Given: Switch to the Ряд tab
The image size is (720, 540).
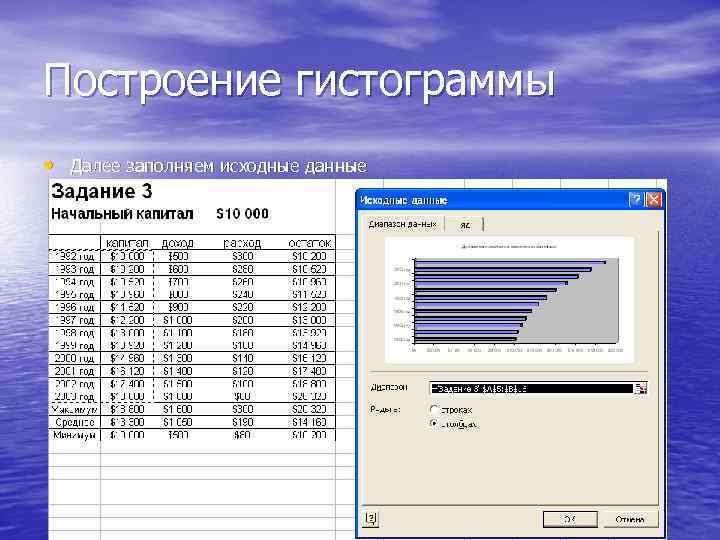Looking at the screenshot, I should click(465, 225).
